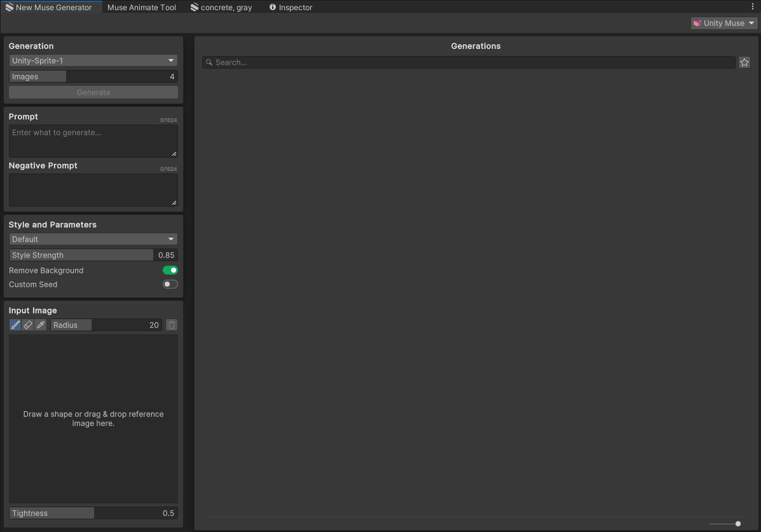Click into the Prompt text field
The image size is (761, 532).
93,141
